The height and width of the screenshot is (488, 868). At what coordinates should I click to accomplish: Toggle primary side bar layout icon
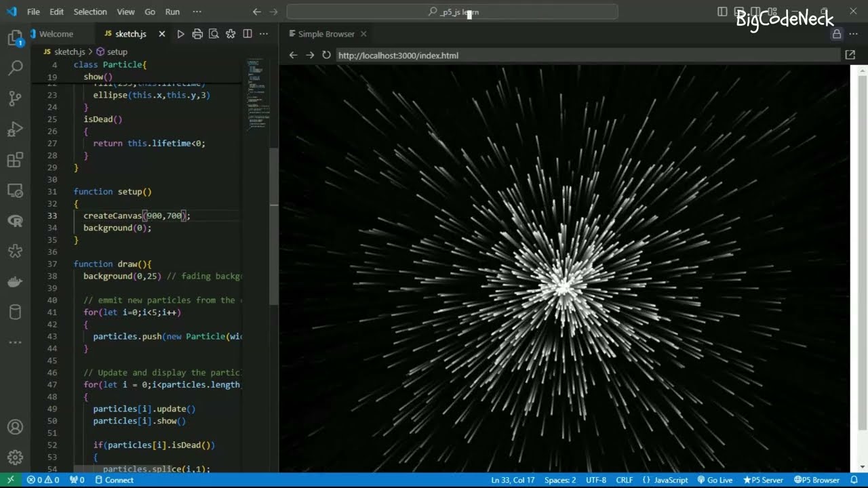722,12
